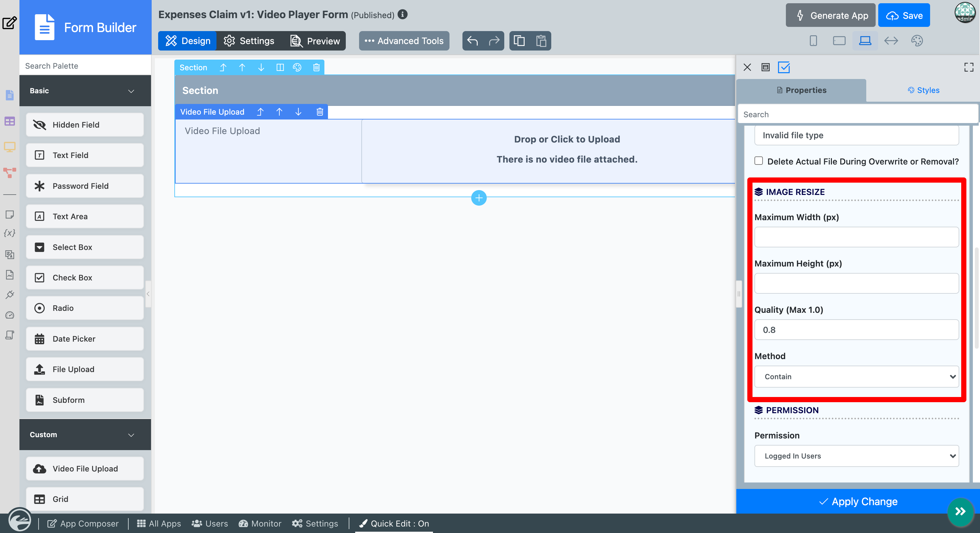The height and width of the screenshot is (533, 980).
Task: Move Section down with arrow icon
Action: coord(261,68)
